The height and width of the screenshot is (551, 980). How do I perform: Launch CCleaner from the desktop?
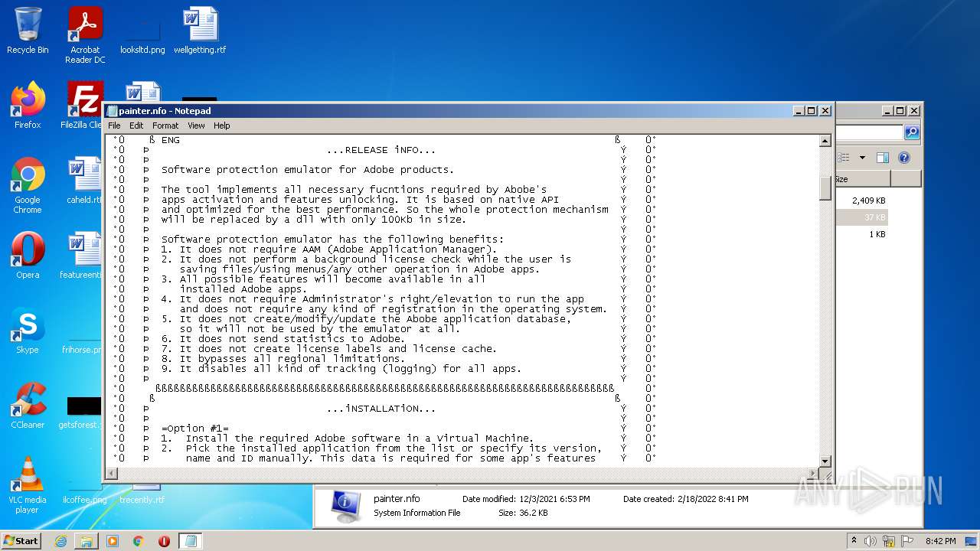click(x=28, y=406)
